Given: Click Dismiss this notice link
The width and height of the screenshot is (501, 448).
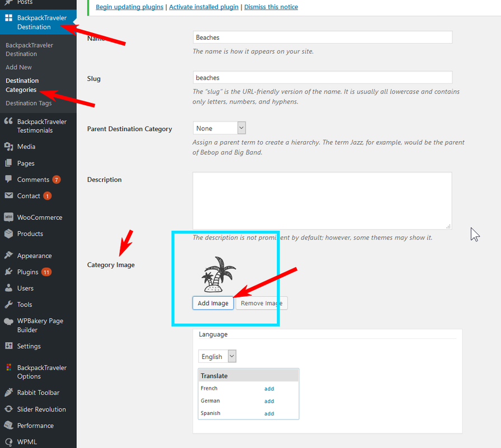Looking at the screenshot, I should pos(271,7).
